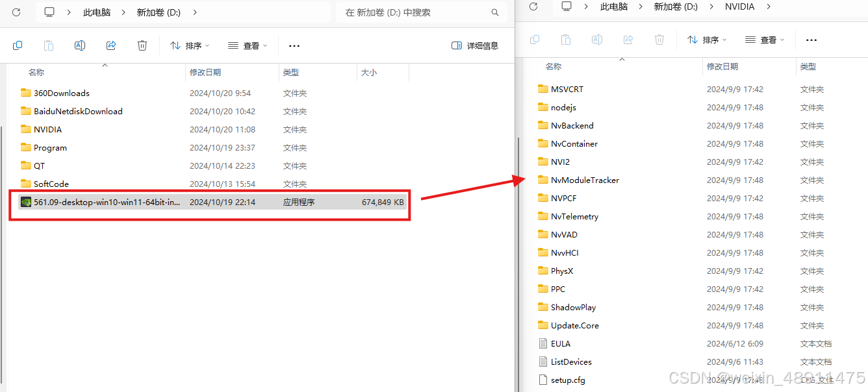Click 此电脑 breadcrumb in left window
The image size is (868, 392).
pyautogui.click(x=97, y=12)
